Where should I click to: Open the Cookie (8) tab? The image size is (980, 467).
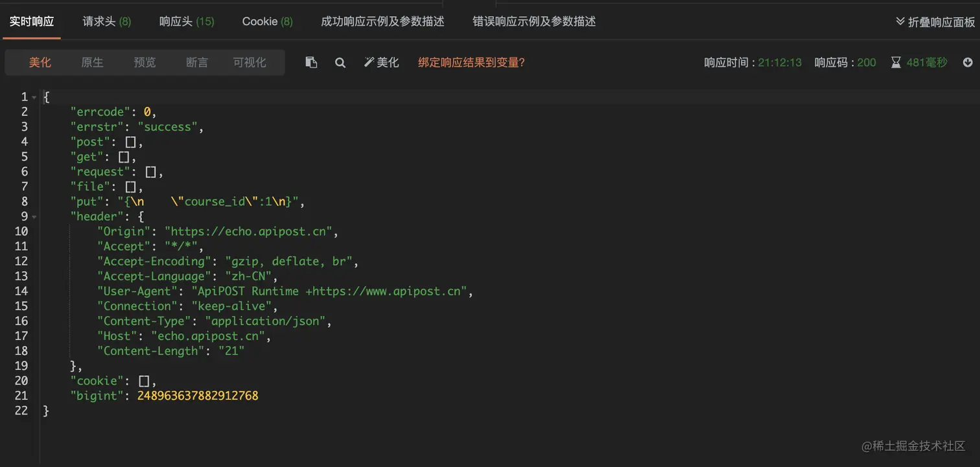click(x=267, y=21)
